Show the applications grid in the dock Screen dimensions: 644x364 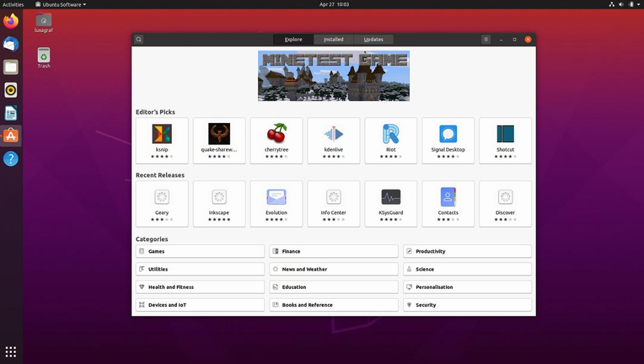tap(11, 352)
